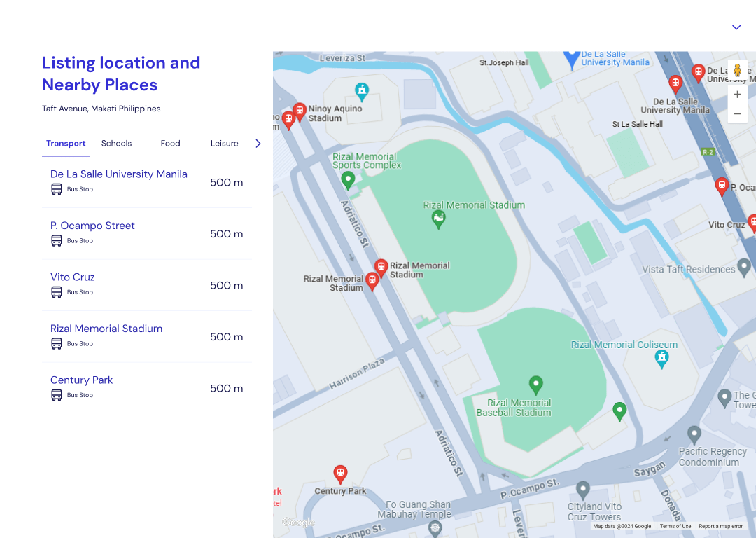
Task: Open the Terms of Use link
Action: (675, 526)
